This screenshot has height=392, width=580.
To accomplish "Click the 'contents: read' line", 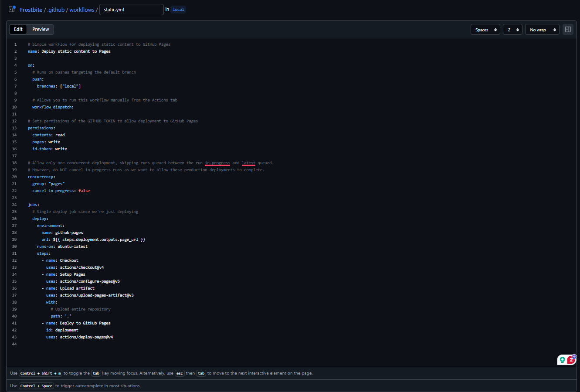I will [48, 135].
